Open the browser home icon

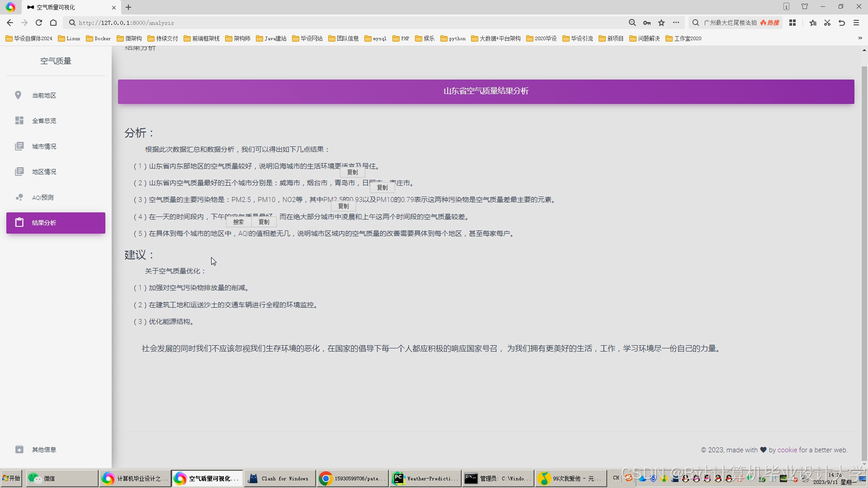[53, 23]
